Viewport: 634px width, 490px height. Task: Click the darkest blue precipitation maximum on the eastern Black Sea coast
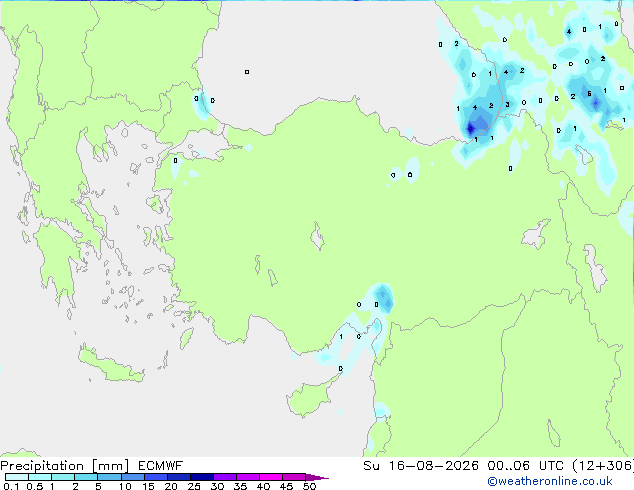[x=470, y=129]
